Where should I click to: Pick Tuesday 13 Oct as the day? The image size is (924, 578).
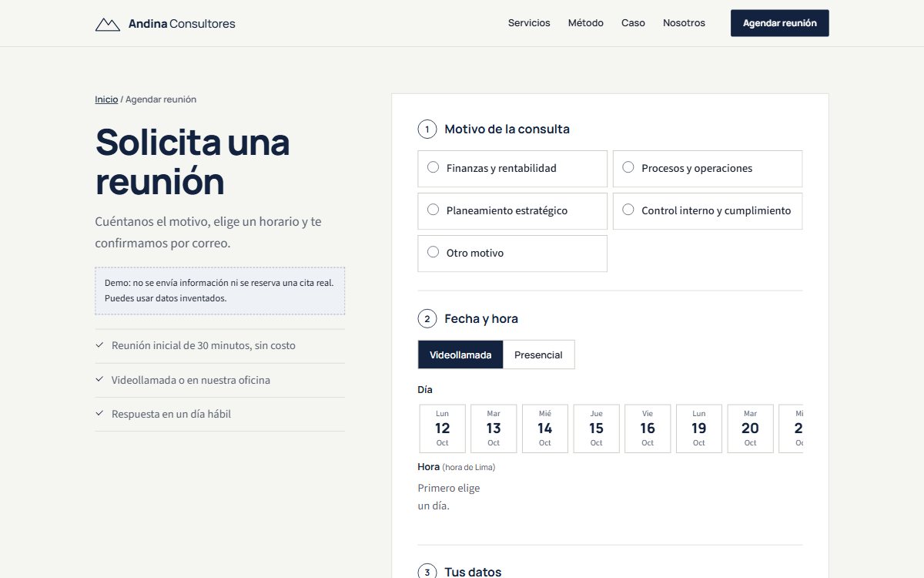point(494,428)
